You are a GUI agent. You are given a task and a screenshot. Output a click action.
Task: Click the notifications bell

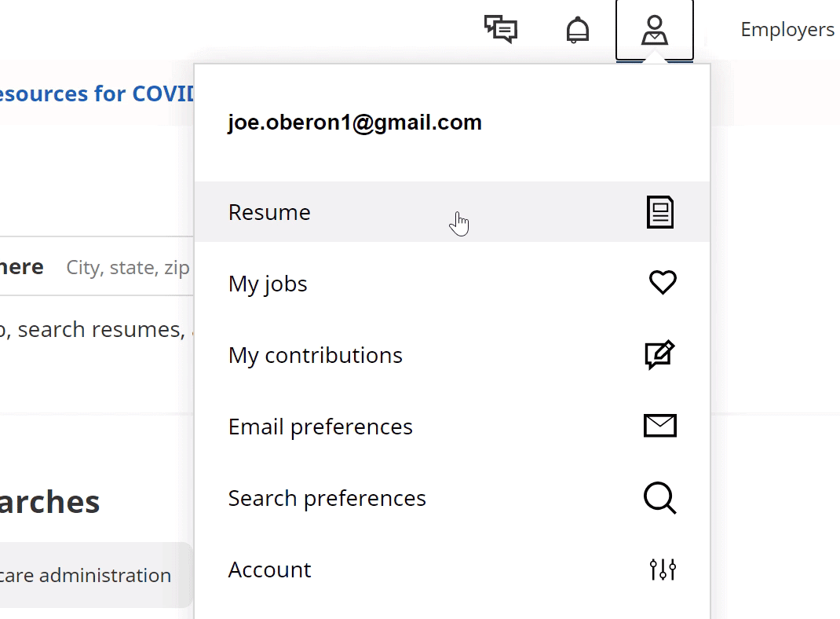(577, 29)
